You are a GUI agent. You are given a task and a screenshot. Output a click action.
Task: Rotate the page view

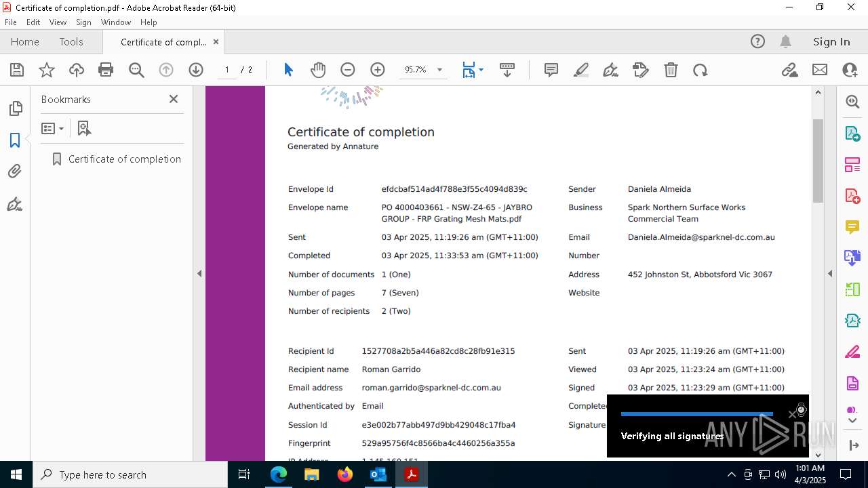(701, 70)
